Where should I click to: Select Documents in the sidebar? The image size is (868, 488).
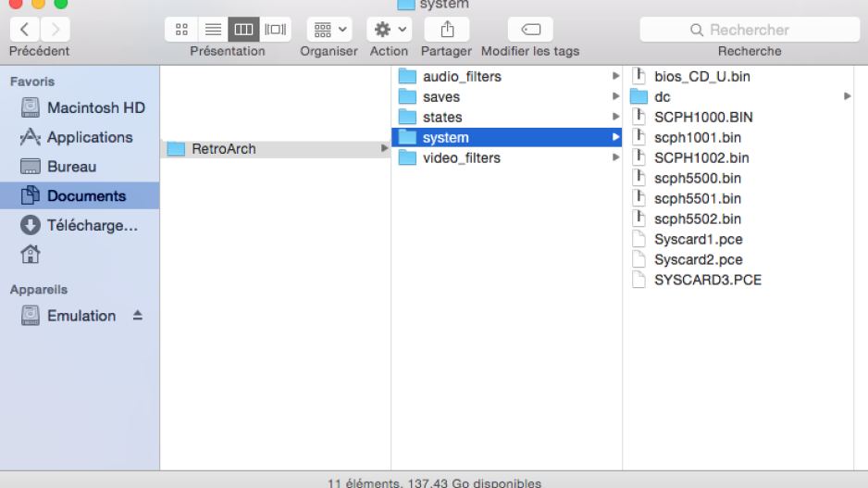(x=80, y=195)
